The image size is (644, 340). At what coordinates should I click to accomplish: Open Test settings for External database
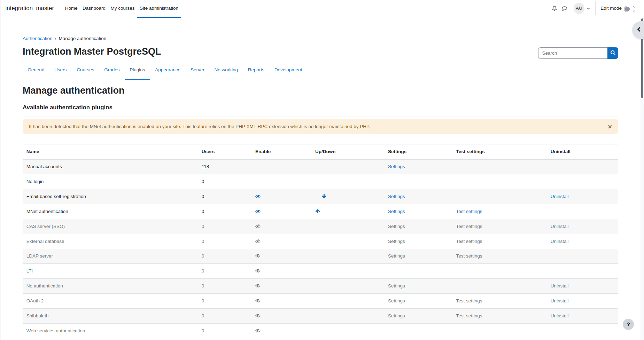[x=469, y=242]
